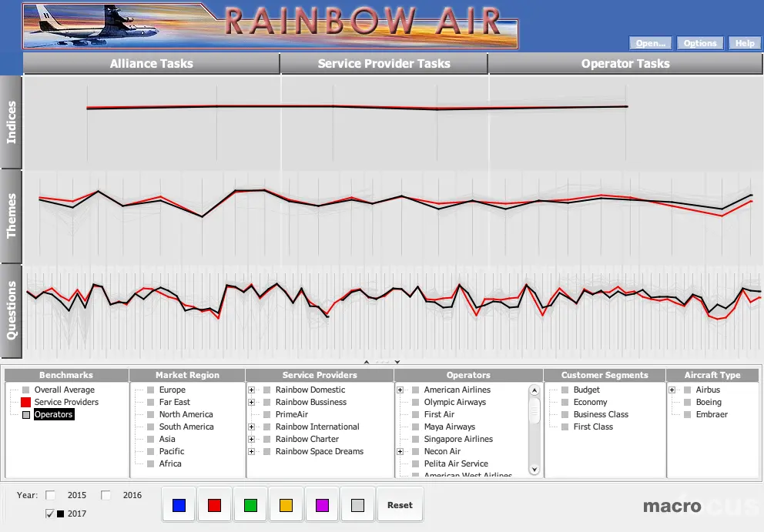Enable the 2015 year checkbox

pyautogui.click(x=51, y=495)
